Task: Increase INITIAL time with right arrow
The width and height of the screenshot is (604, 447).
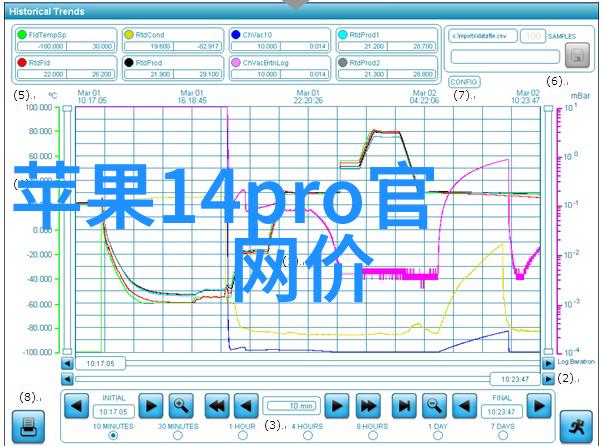Action: [x=151, y=405]
